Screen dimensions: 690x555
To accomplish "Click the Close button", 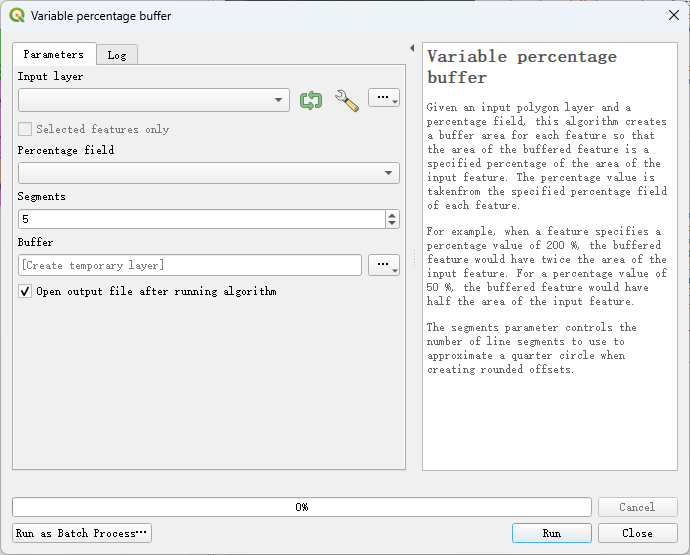I will pos(638,533).
